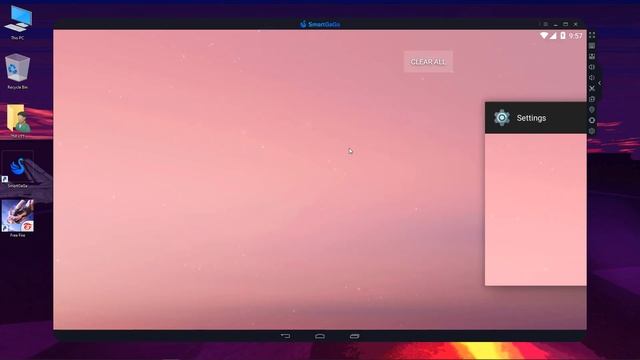Maximize the SmartGaGa window

point(565,24)
